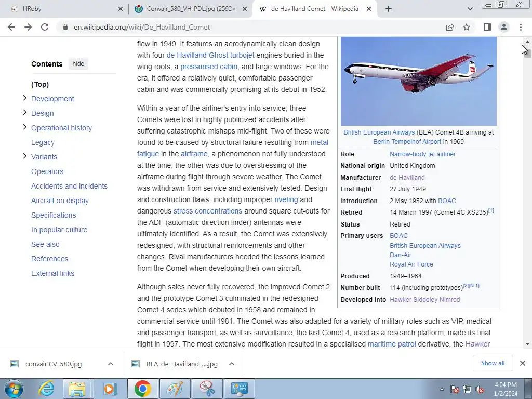Image resolution: width=532 pixels, height=399 pixels.
Task: Open the Narrow-body jet airliner link
Action: pyautogui.click(x=423, y=154)
